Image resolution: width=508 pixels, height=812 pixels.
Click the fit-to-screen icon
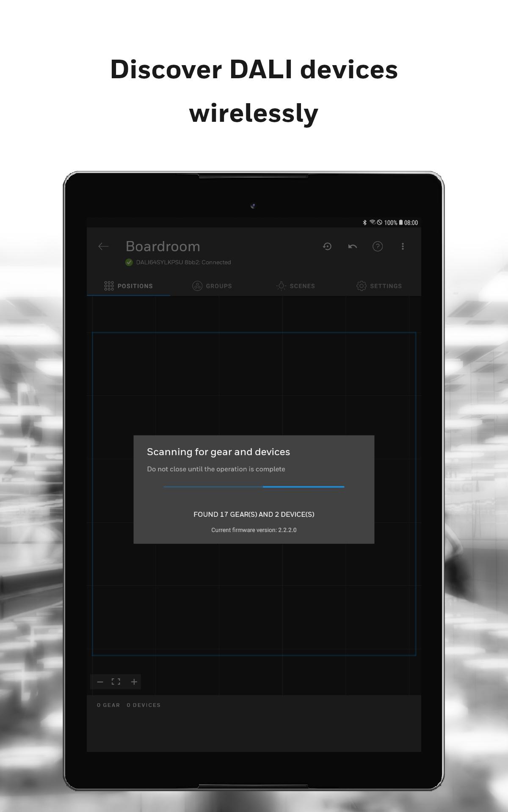pyautogui.click(x=116, y=681)
